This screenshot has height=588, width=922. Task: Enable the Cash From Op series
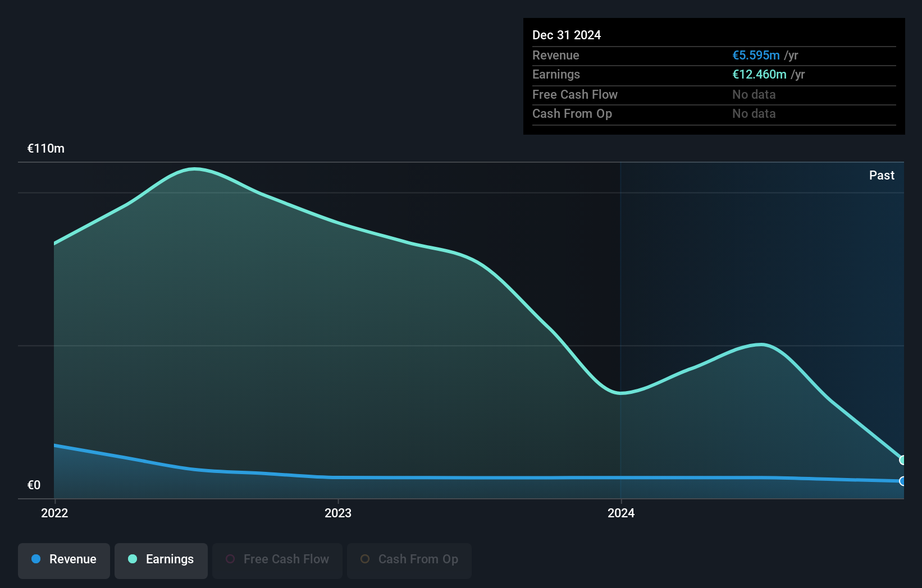[409, 561]
